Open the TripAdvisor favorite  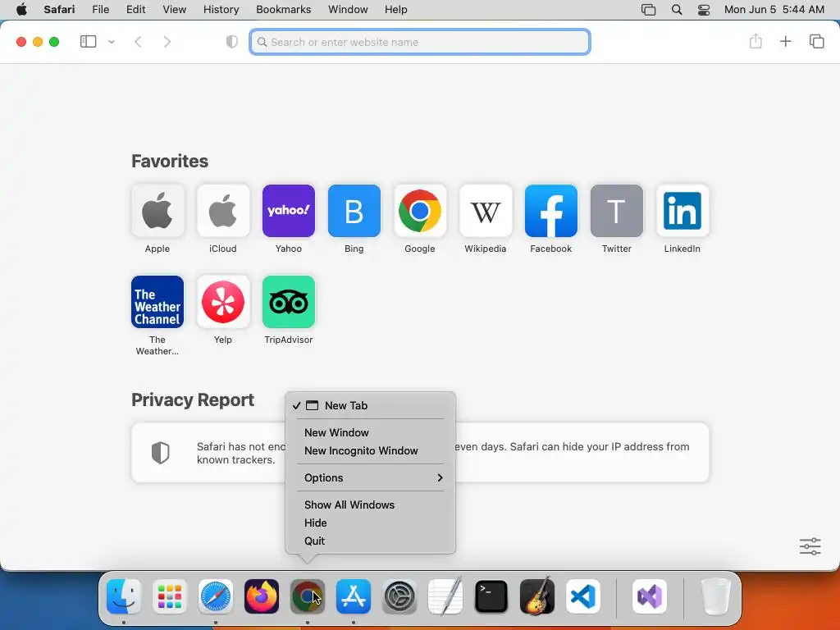pos(289,302)
